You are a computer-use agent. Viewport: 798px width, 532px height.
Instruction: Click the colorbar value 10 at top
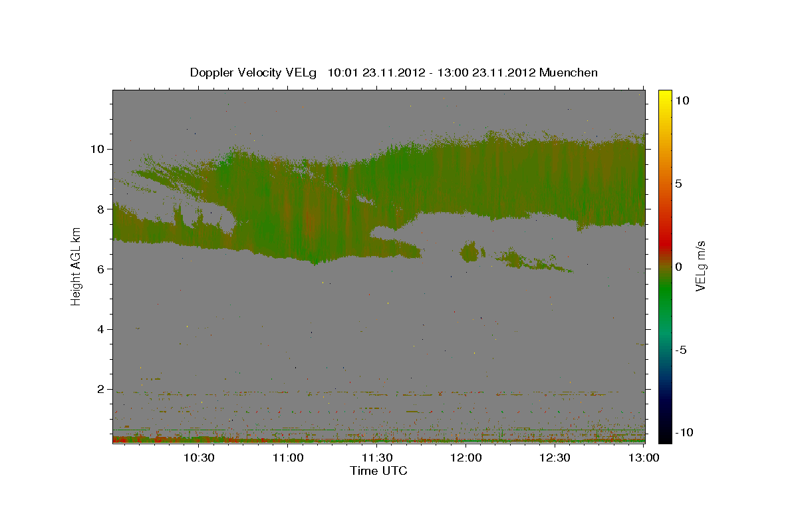click(682, 100)
